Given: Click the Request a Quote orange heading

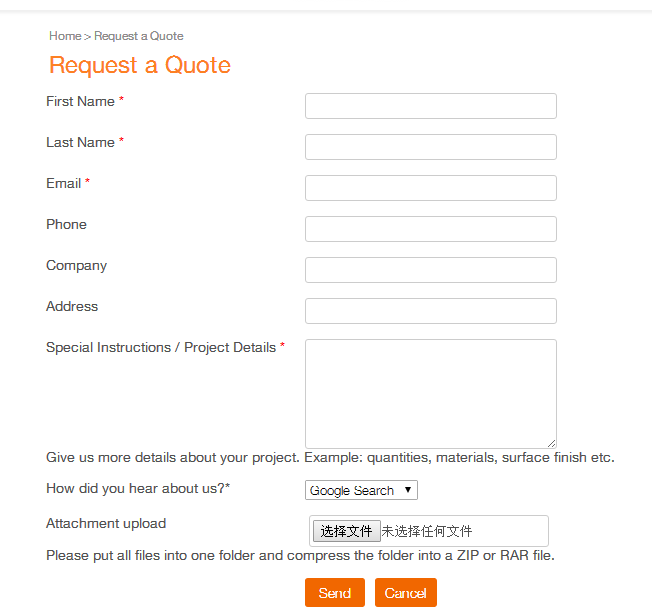Looking at the screenshot, I should (140, 65).
